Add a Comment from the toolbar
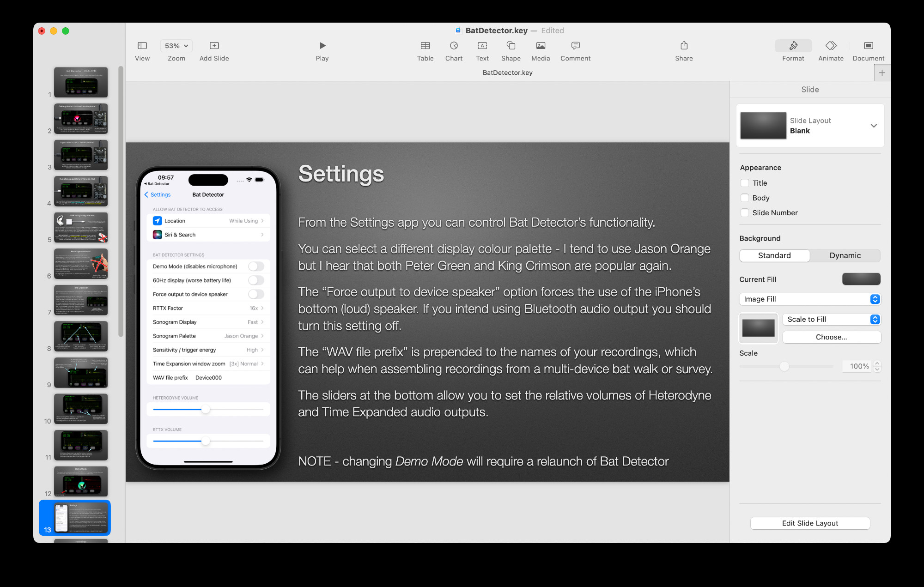 (575, 51)
